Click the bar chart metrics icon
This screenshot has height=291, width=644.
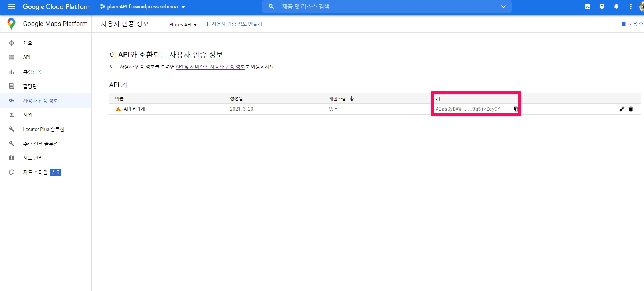click(12, 72)
